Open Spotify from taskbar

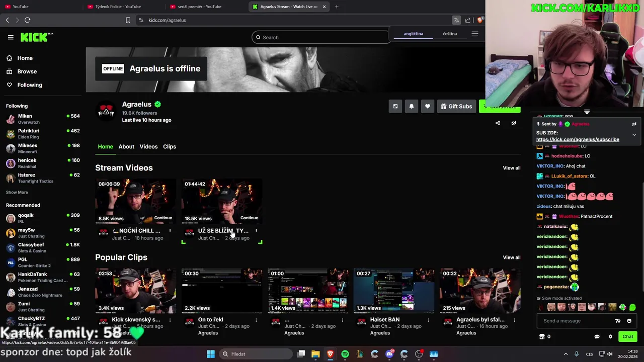[345, 354]
